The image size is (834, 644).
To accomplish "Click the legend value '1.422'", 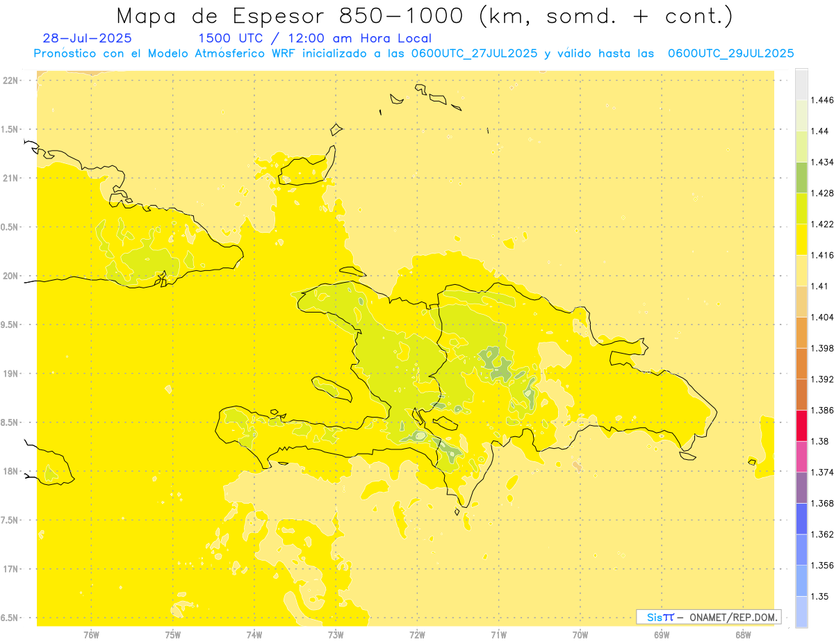I will [822, 224].
